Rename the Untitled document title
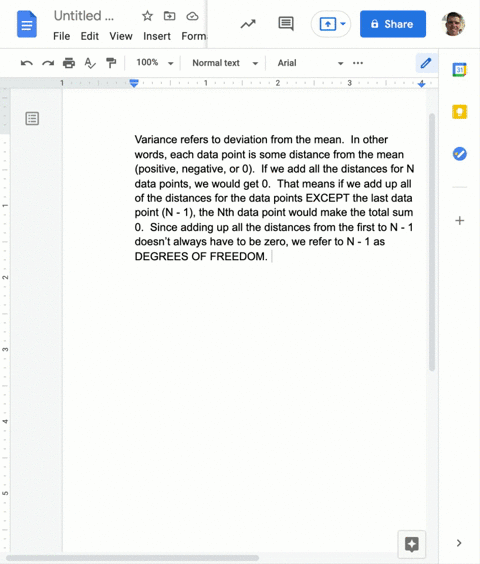This screenshot has height=564, width=480. click(84, 16)
